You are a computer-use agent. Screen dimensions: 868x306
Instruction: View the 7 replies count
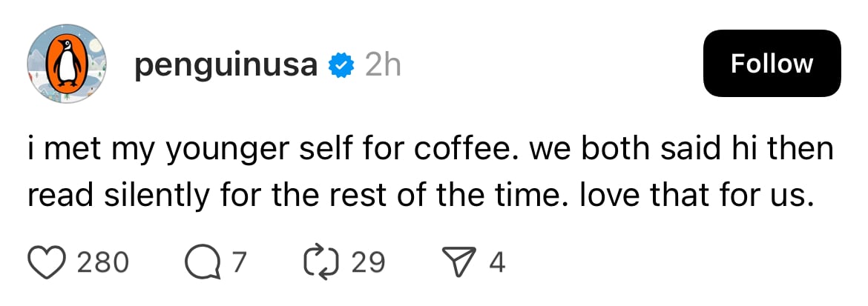239,262
